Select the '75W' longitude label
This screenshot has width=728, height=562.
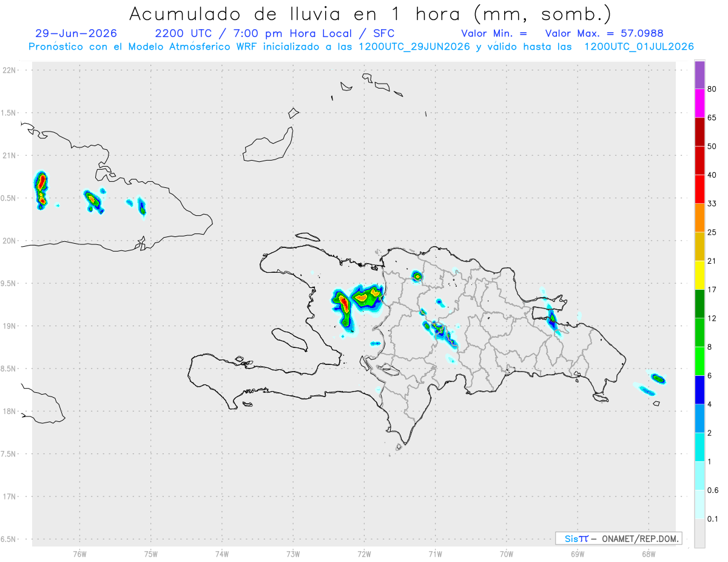(151, 554)
